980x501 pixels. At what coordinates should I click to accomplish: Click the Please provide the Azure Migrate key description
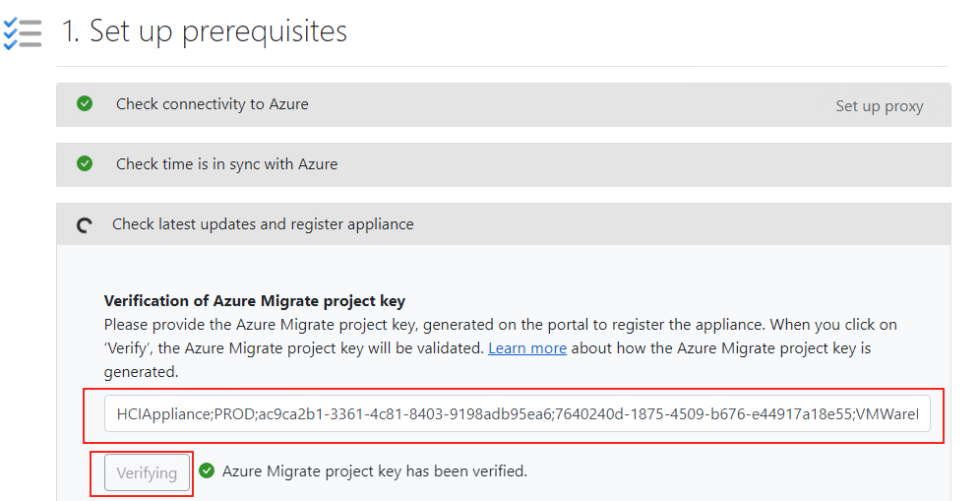[501, 347]
